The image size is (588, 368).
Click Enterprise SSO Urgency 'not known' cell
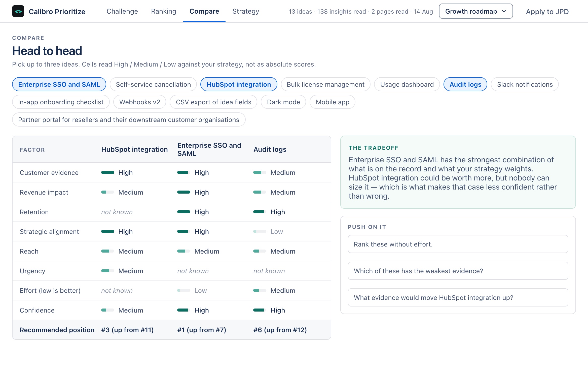click(193, 271)
